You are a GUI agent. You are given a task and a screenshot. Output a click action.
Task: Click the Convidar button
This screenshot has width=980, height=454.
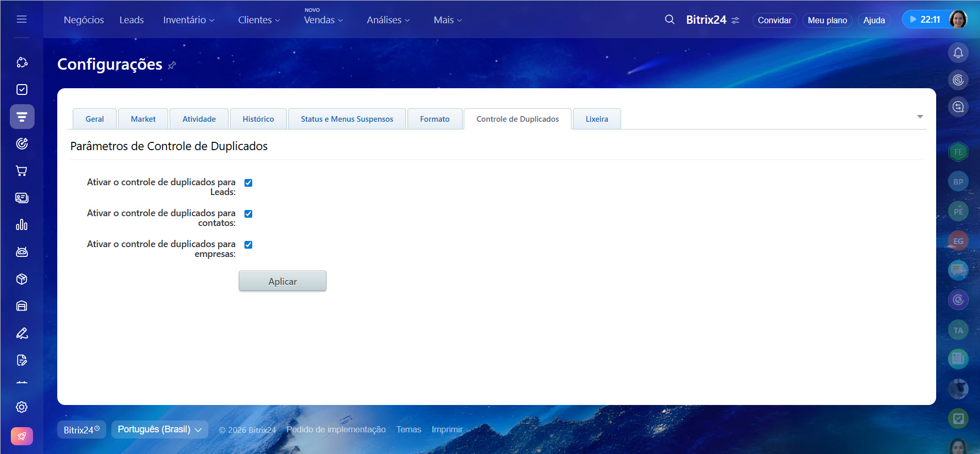click(774, 20)
